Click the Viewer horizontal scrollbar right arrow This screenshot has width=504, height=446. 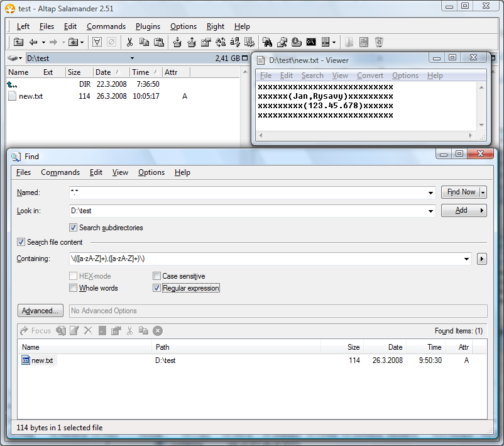[471, 135]
